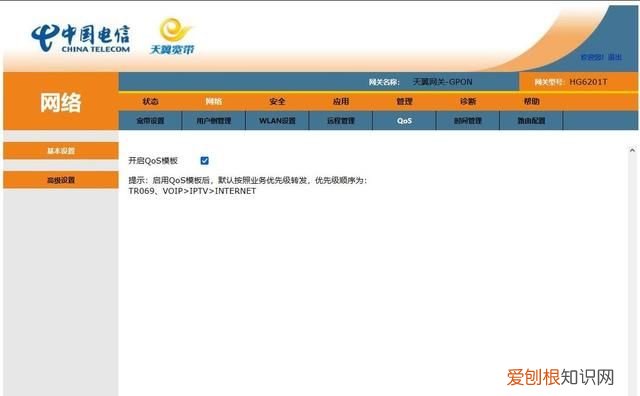Open the 应用 main menu

tap(341, 101)
